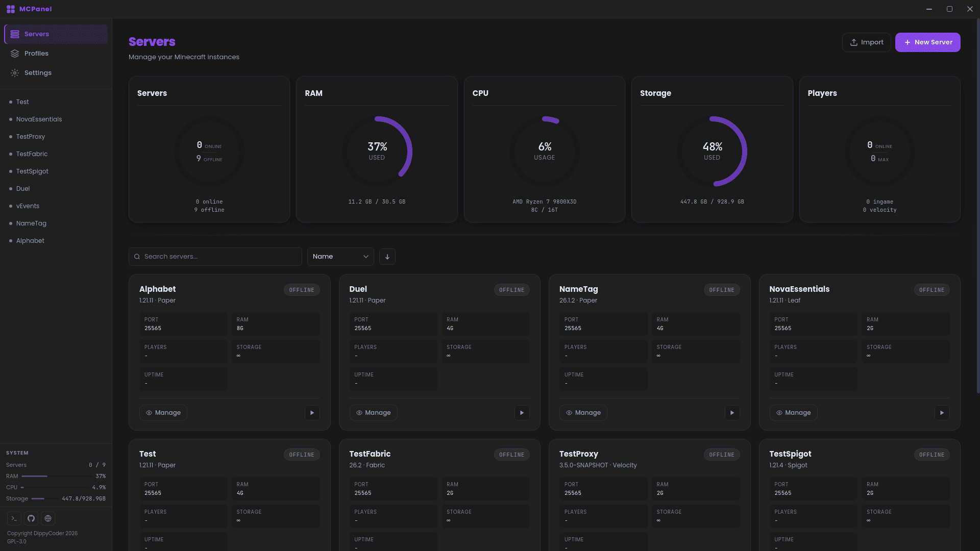Click the sidebar system Storage progress bar
The image size is (980, 551).
[45, 498]
